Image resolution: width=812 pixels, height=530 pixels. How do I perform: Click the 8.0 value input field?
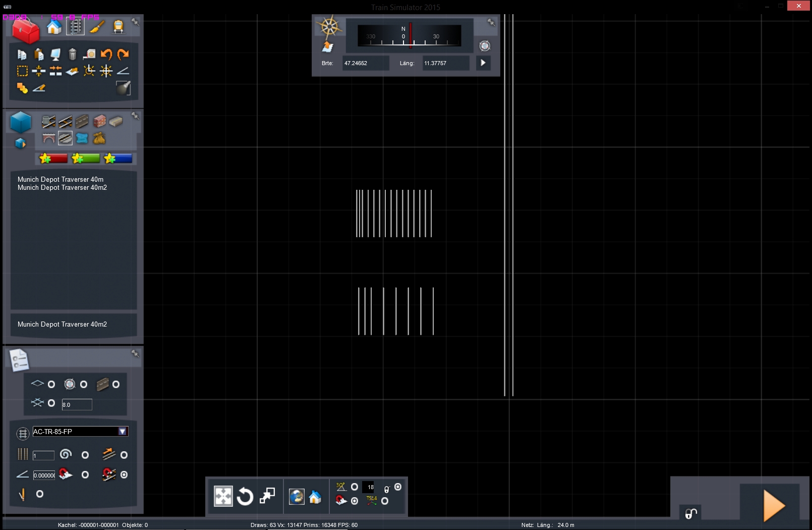coord(77,404)
